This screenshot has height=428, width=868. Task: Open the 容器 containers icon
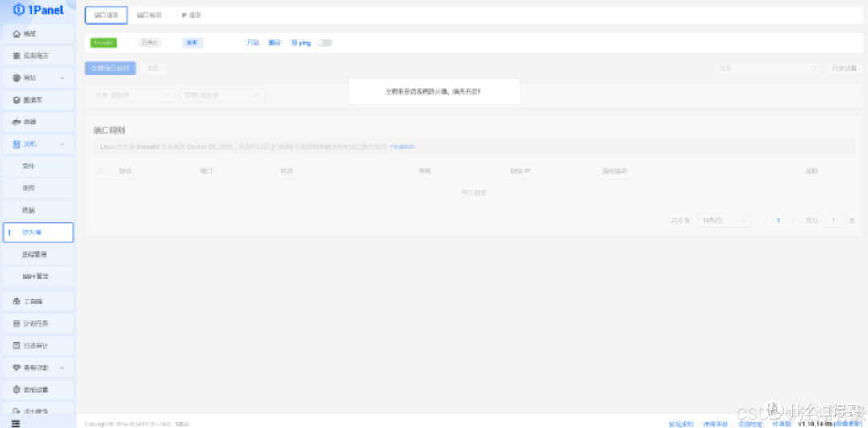[x=17, y=122]
